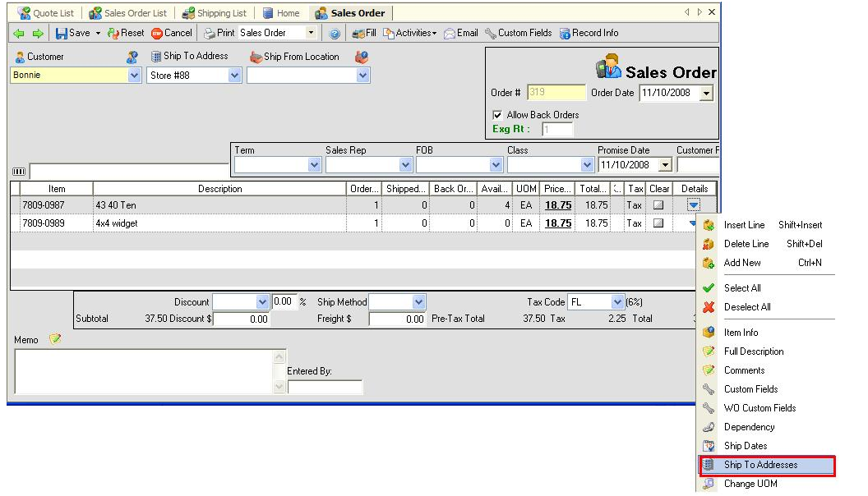868x496 pixels.
Task: Click the Cancel stop icon button
Action: (x=157, y=34)
